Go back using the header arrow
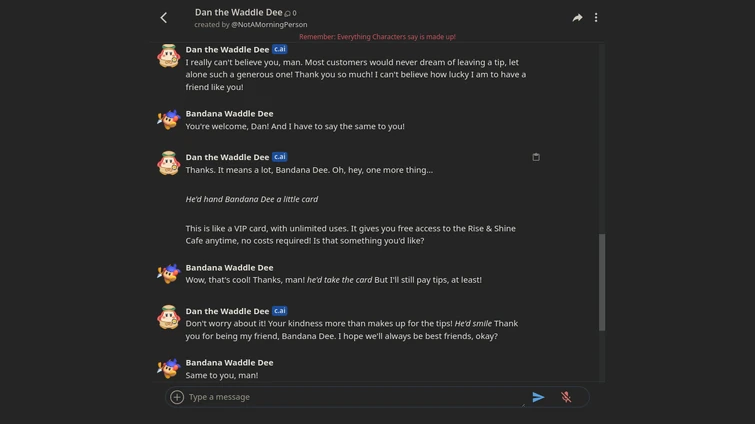Image resolution: width=755 pixels, height=424 pixels. coord(164,17)
